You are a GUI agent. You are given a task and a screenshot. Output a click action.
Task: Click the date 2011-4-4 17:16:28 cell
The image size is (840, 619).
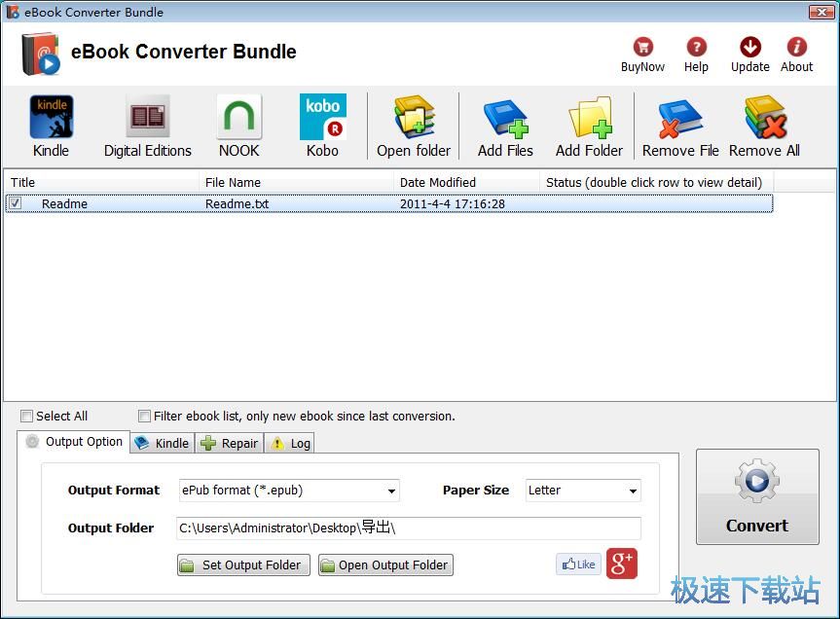453,204
